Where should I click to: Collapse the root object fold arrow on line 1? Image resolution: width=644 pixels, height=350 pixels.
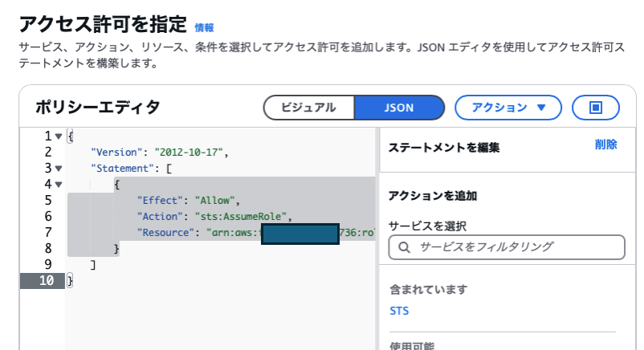pos(59,136)
